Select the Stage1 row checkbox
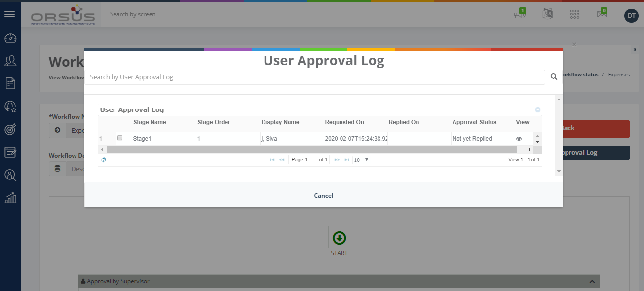Image resolution: width=644 pixels, height=291 pixels. (119, 138)
